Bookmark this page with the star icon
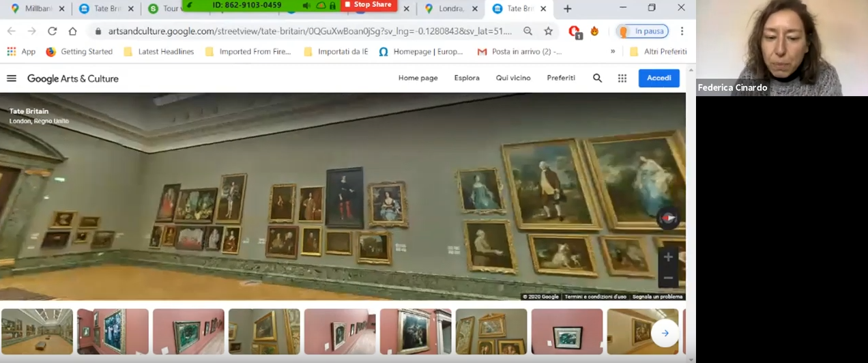The image size is (868, 363). coord(548,31)
